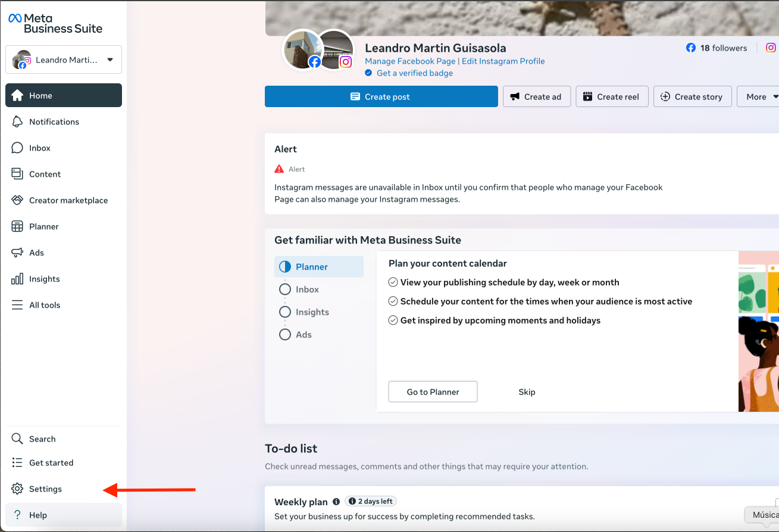The height and width of the screenshot is (532, 779).
Task: Open Edit Instagram Profile link
Action: [503, 61]
